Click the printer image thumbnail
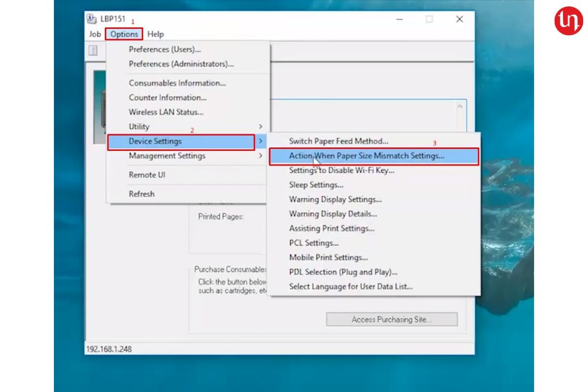The image size is (588, 392). pos(100,107)
